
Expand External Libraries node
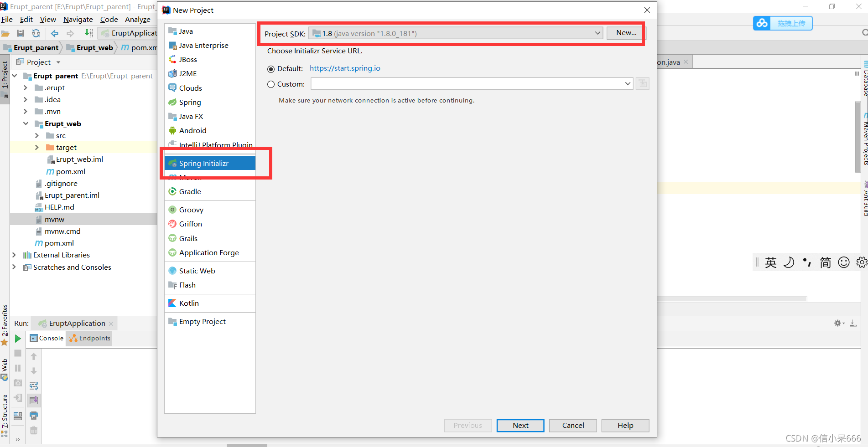coord(14,255)
